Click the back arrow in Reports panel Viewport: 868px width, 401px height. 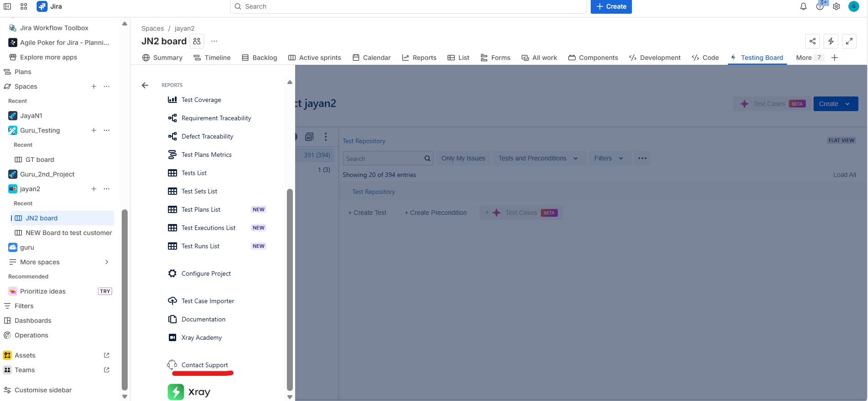click(145, 86)
